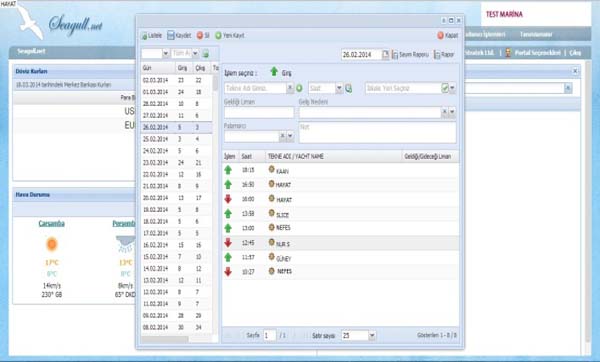Click the Tekne Adı Giriniz input
The width and height of the screenshot is (600, 362).
click(x=255, y=88)
